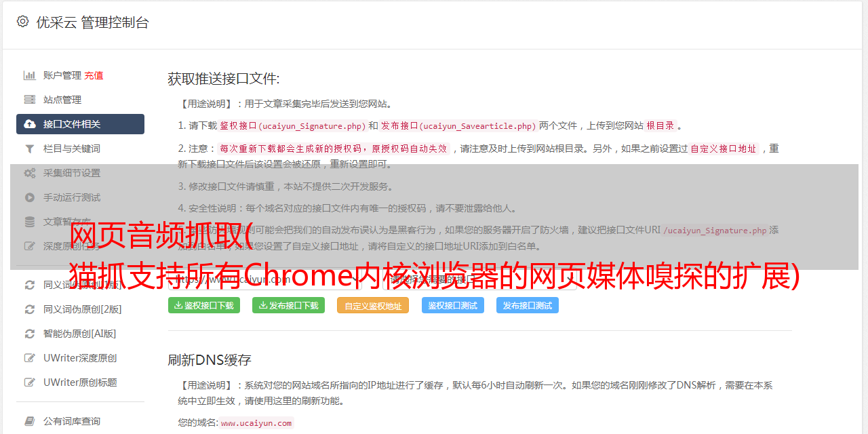Open the 充值 recharge link
The image size is (868, 434).
(x=94, y=75)
